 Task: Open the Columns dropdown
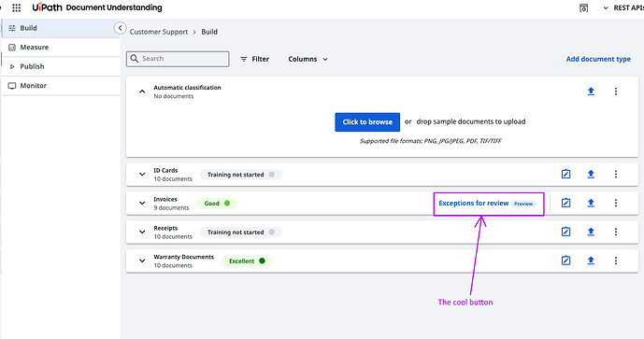(308, 59)
